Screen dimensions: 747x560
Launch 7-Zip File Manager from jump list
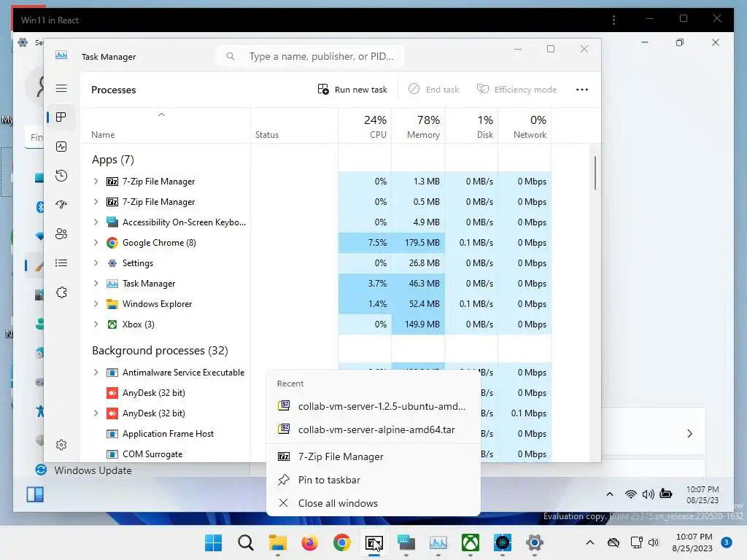373,456
